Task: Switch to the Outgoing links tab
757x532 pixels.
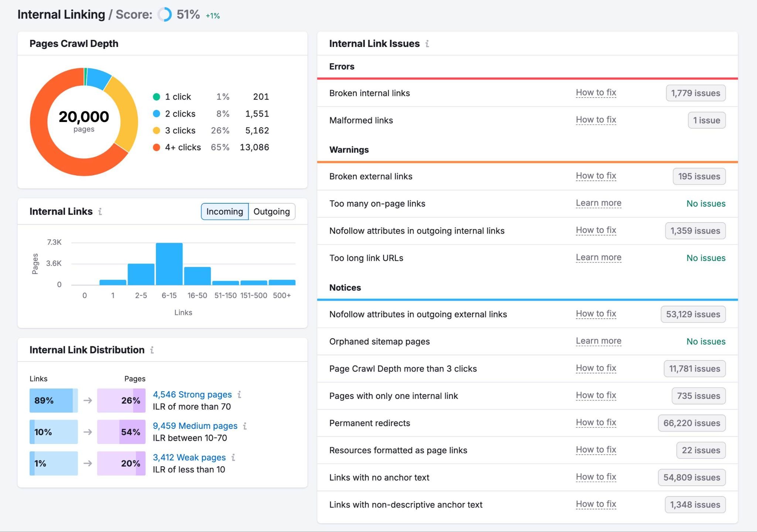Action: pyautogui.click(x=271, y=211)
